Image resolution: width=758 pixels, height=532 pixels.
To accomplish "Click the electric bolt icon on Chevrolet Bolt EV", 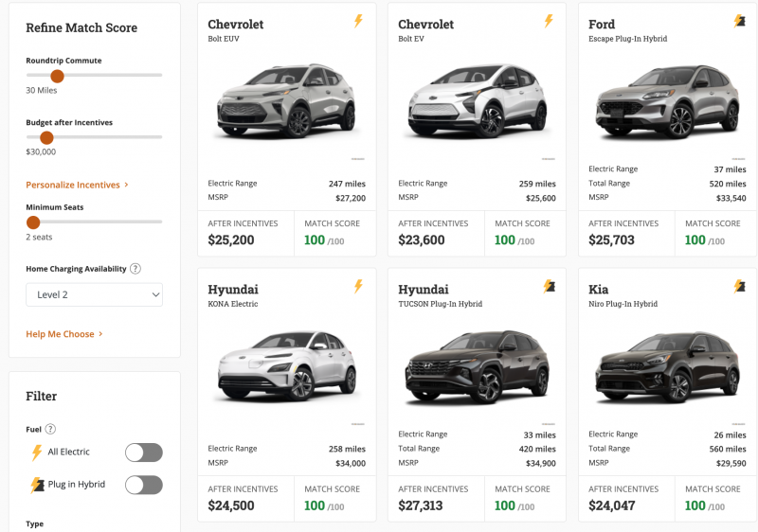I will [549, 21].
